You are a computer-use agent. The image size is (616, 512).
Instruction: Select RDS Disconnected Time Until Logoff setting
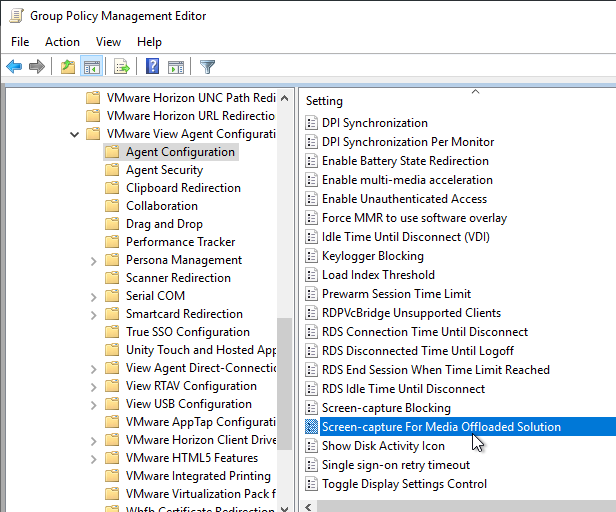[x=418, y=351]
